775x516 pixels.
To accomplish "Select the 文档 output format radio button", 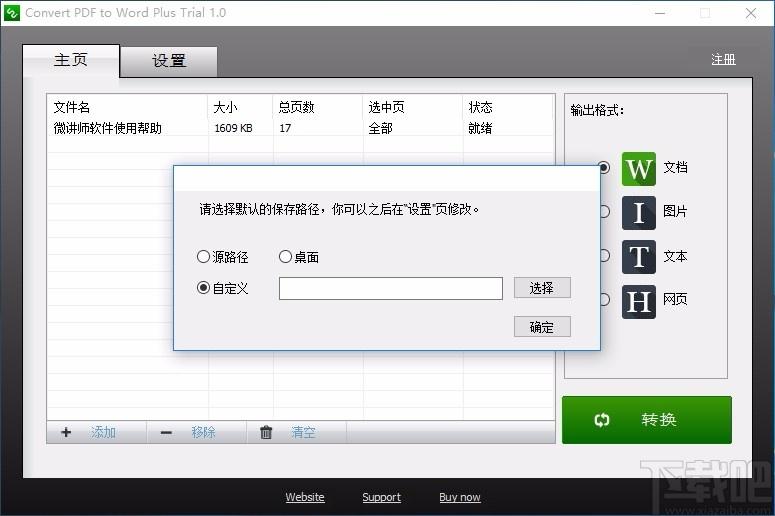I will tap(604, 168).
